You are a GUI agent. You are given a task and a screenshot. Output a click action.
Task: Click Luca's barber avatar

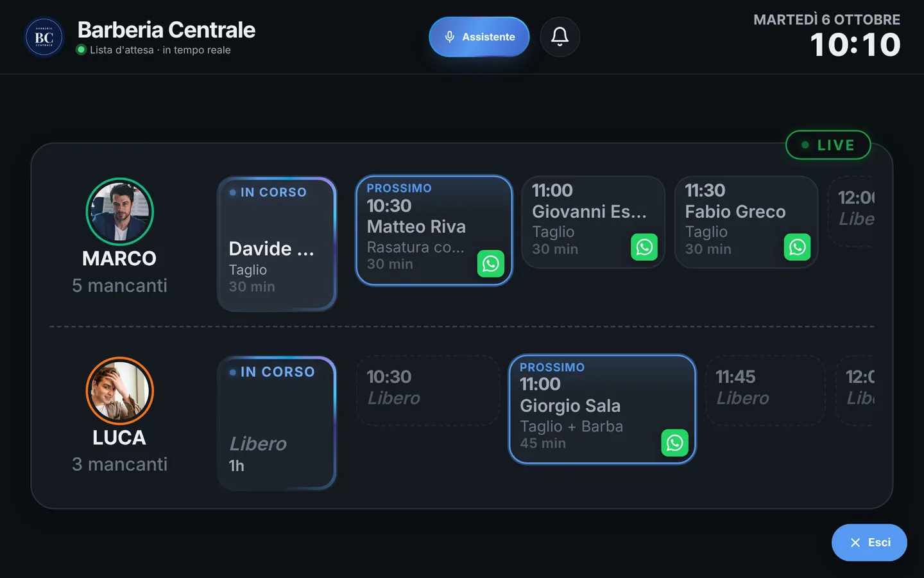click(x=119, y=390)
